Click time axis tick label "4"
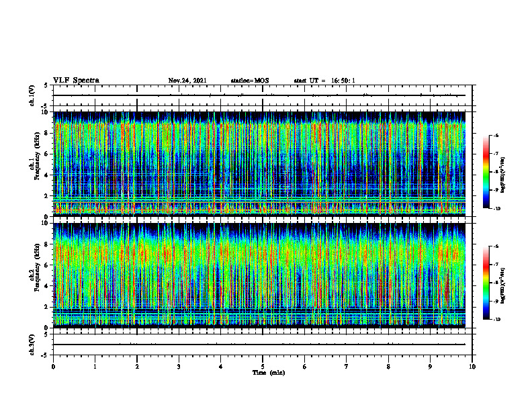Screen dimensions: 532x411 pyautogui.click(x=221, y=367)
